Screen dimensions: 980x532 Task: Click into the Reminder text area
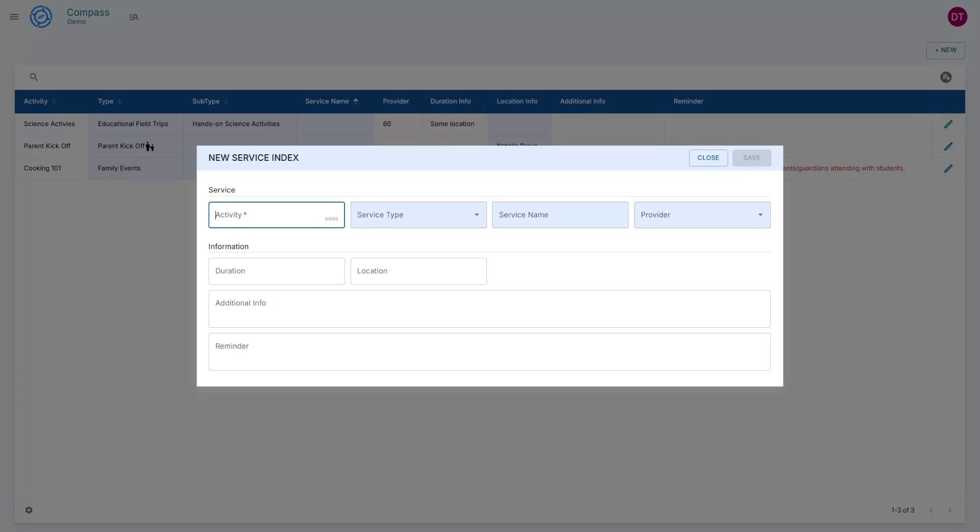coord(489,352)
